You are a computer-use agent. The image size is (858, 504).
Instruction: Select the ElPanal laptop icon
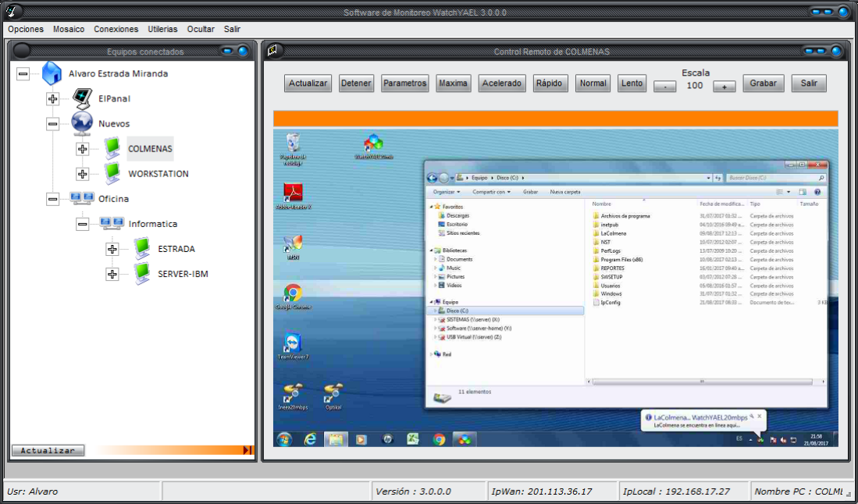(x=82, y=98)
